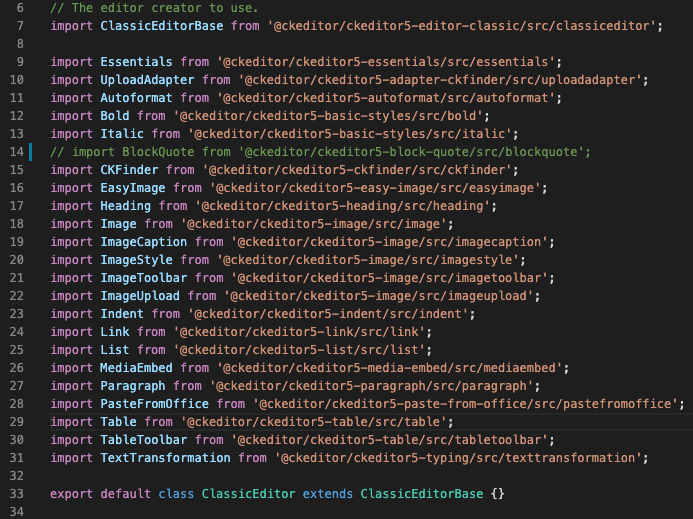Click the Italic identifier

point(122,134)
